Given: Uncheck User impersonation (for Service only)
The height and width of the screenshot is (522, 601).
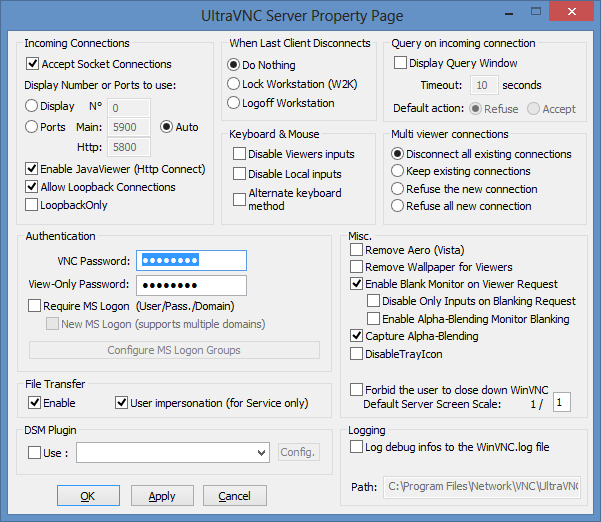Looking at the screenshot, I should pos(122,403).
